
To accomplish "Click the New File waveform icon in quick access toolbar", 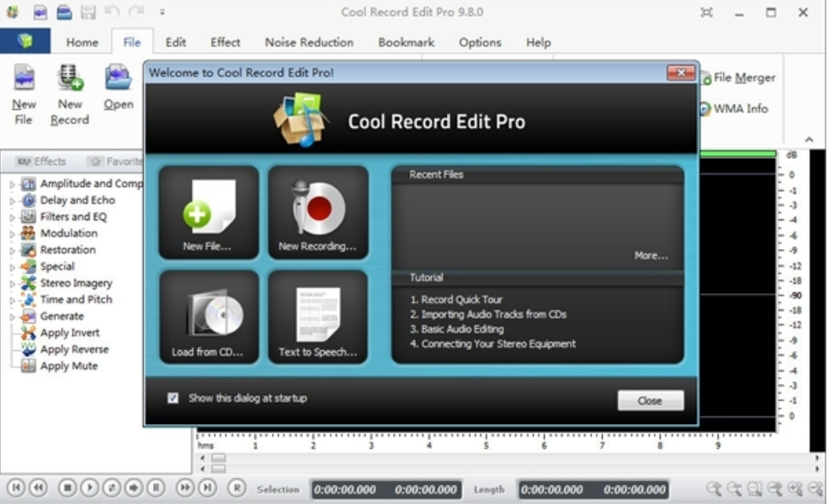I will (x=40, y=12).
